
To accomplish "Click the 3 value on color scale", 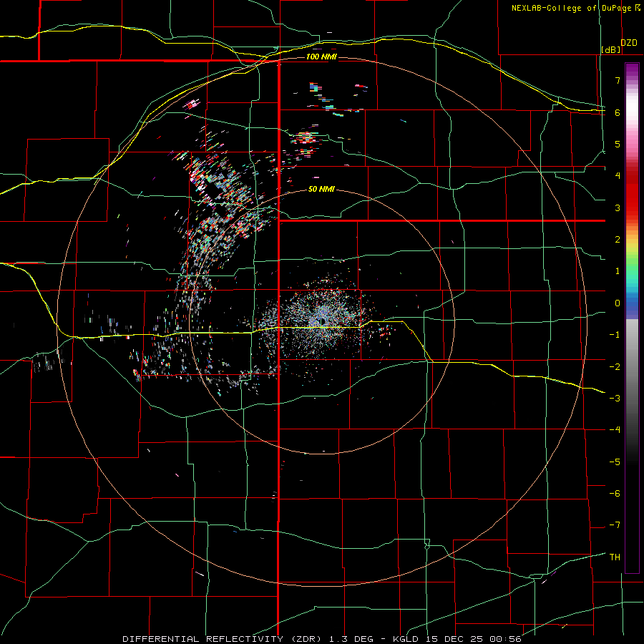I will (618, 208).
